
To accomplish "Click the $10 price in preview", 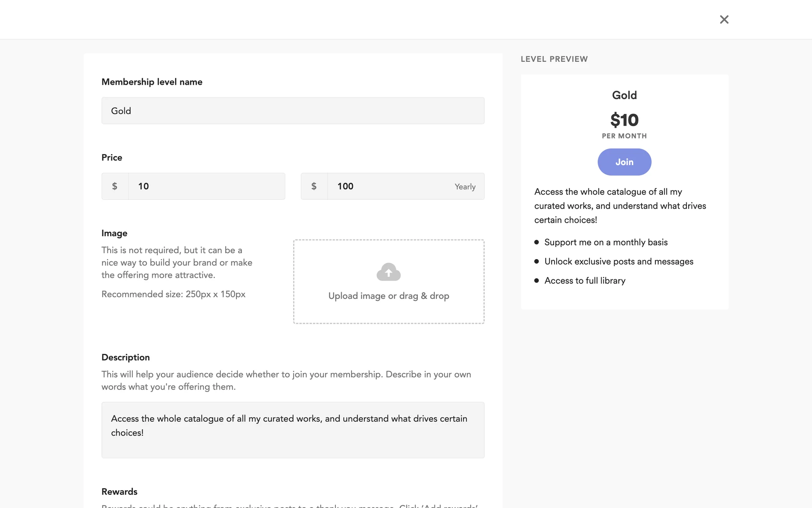I will pyautogui.click(x=624, y=120).
